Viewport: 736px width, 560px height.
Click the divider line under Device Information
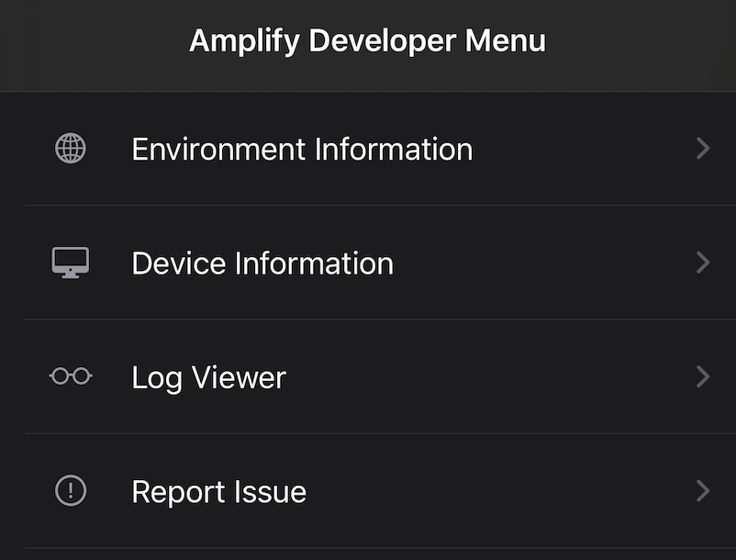point(380,319)
